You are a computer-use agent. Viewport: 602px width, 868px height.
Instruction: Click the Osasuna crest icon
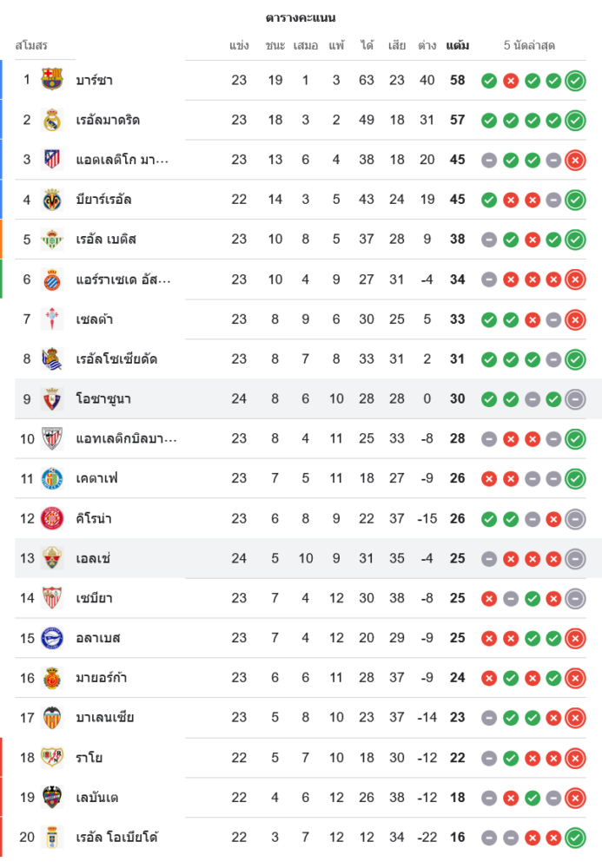coord(52,399)
